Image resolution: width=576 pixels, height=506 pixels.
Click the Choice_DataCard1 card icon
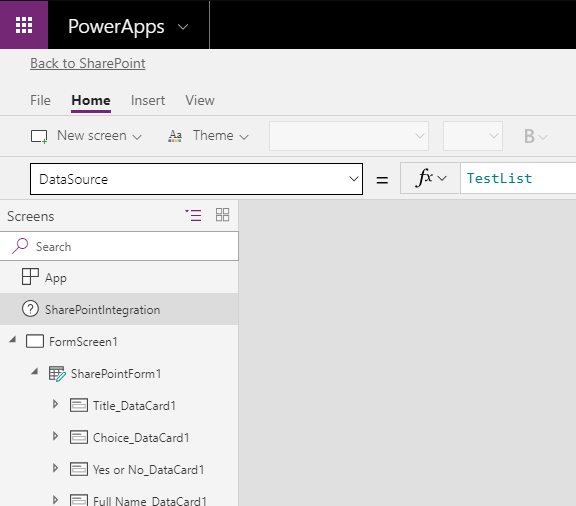coord(79,437)
